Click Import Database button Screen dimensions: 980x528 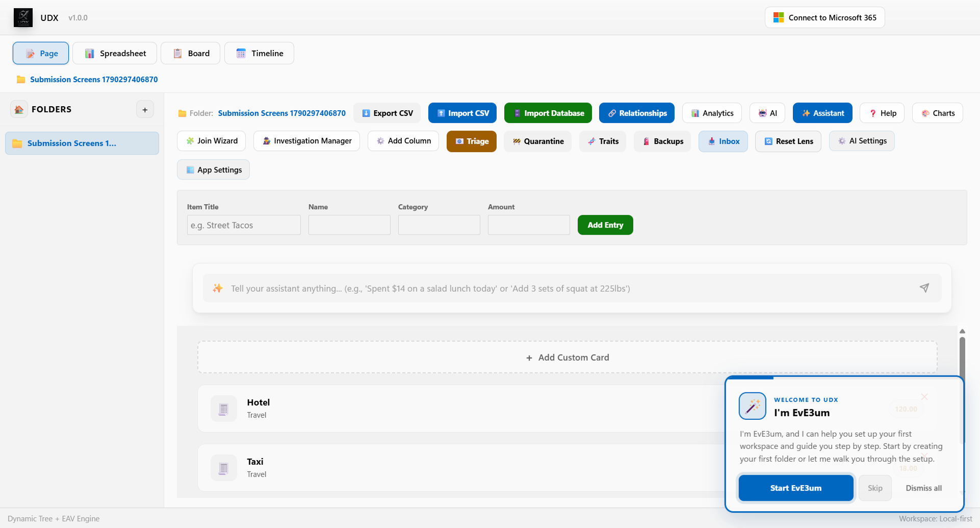pos(548,113)
